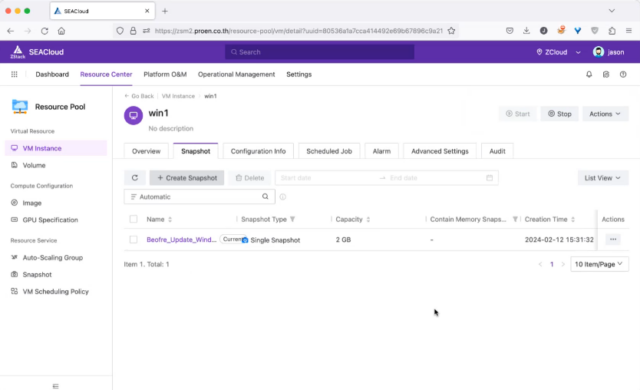
Task: Open the Advanced Settings tab
Action: 440,151
